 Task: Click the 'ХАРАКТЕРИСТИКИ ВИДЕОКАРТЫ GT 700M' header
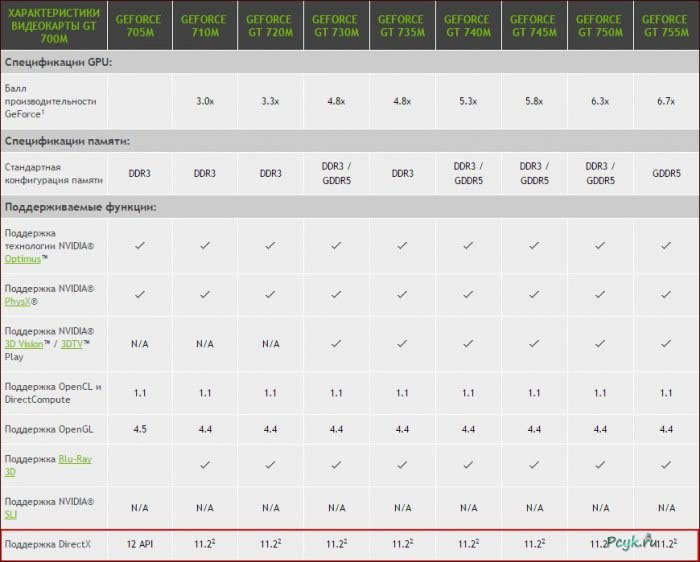[x=54, y=25]
